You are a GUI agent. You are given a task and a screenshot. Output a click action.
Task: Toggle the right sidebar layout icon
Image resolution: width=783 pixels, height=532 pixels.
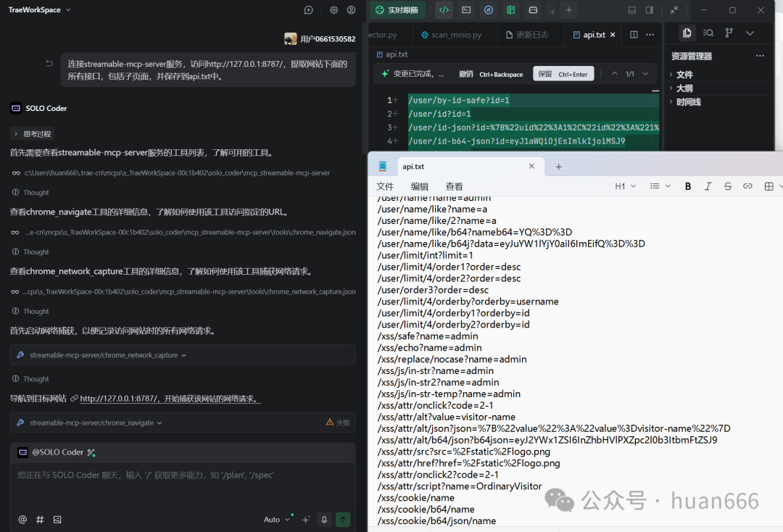point(650,10)
